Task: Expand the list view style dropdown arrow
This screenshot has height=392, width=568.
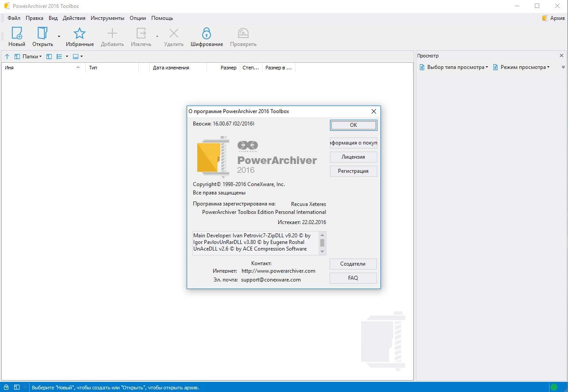Action: (x=67, y=57)
